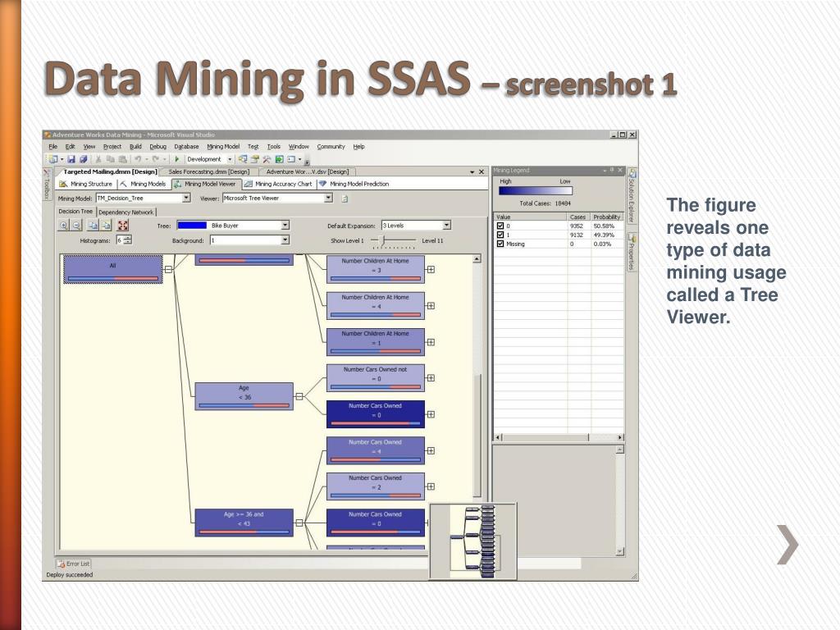Close the Mining Legend panel
Image resolution: width=840 pixels, height=630 pixels.
click(620, 170)
